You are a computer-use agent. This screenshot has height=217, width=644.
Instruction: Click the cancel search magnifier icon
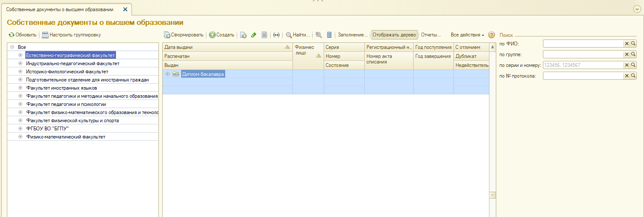(x=319, y=35)
